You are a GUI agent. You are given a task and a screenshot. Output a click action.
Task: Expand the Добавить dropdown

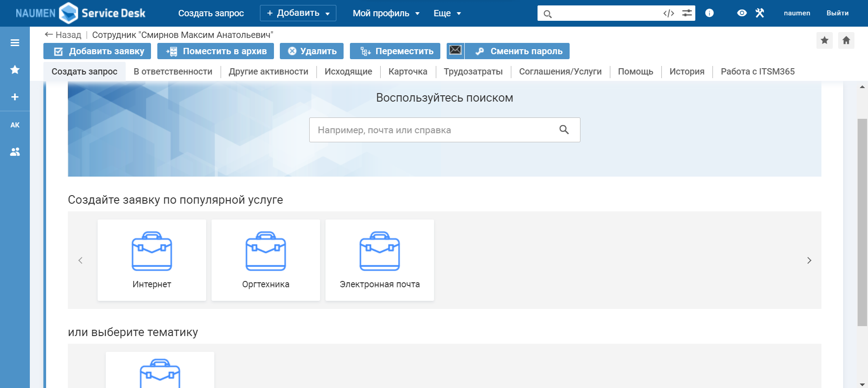point(298,13)
